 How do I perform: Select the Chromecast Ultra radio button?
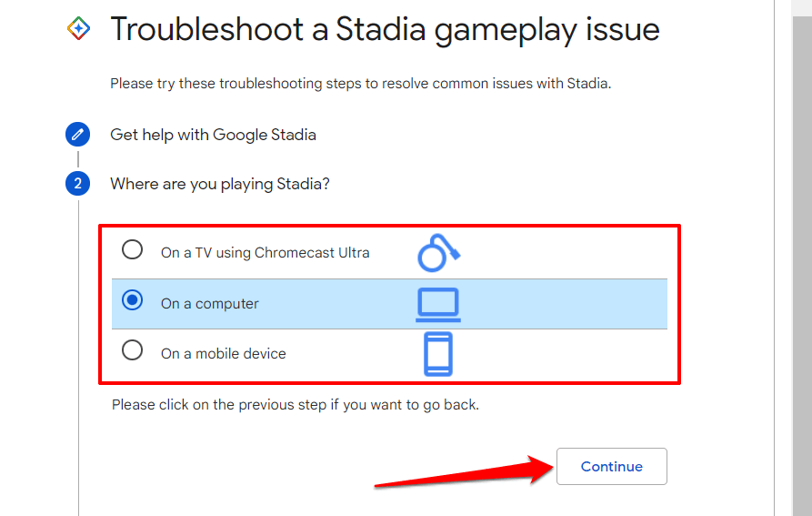(x=133, y=250)
